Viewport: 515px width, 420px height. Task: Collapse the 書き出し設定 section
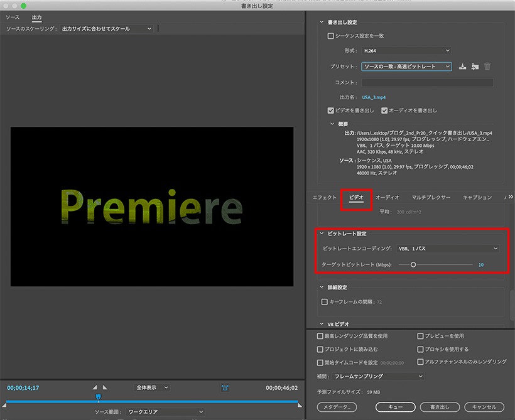click(x=322, y=22)
